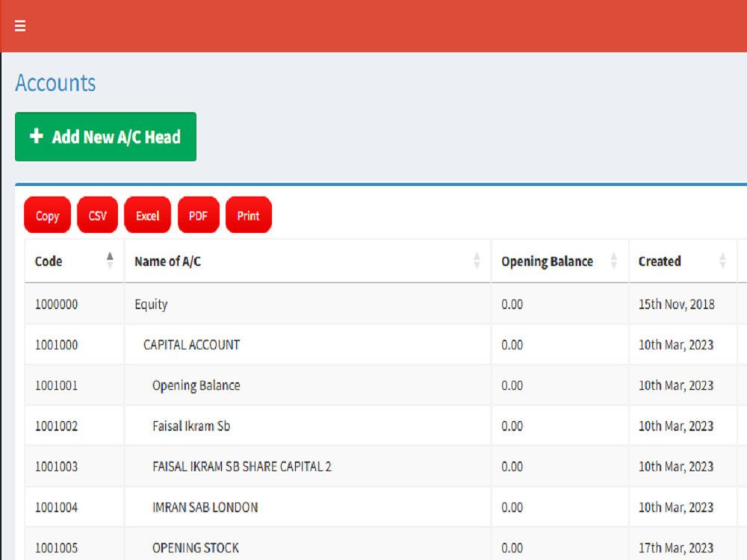Click Faisal Ikram Sb row's created date
This screenshot has height=560, width=747.
click(x=676, y=426)
